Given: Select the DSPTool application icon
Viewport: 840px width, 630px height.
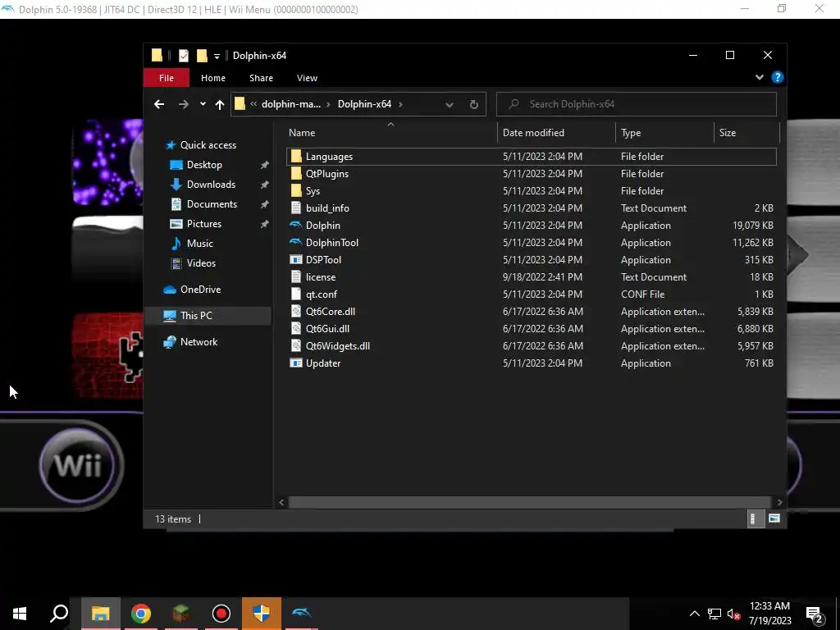Looking at the screenshot, I should point(295,259).
